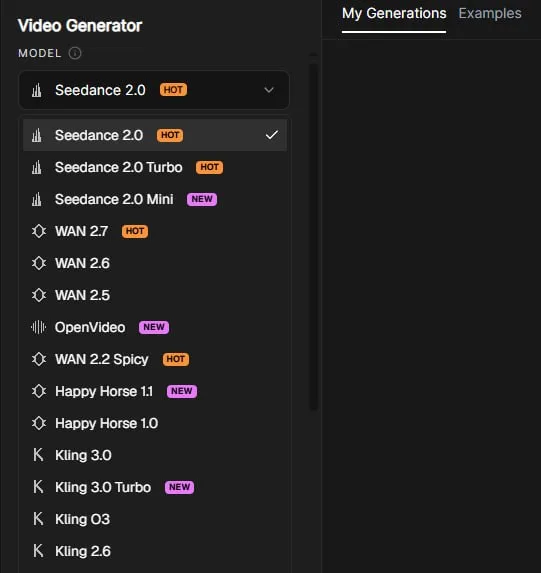The image size is (541, 573).
Task: Click the Happy Horse 1.1 model icon
Action: (39, 391)
